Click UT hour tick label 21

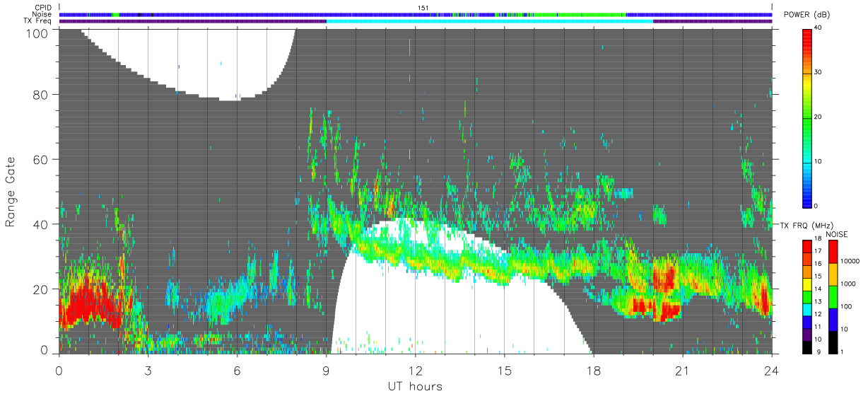pos(682,371)
